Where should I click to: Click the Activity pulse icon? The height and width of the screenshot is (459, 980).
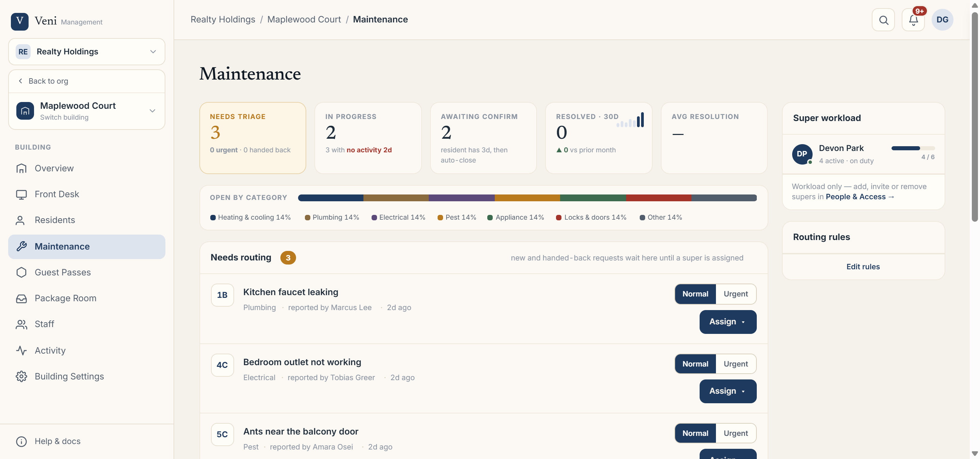[x=21, y=350]
